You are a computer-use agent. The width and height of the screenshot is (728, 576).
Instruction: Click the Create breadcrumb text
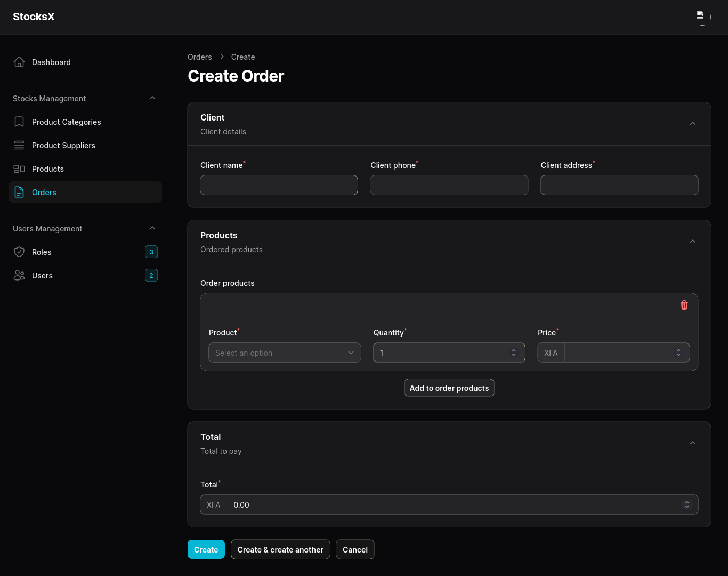coord(243,57)
